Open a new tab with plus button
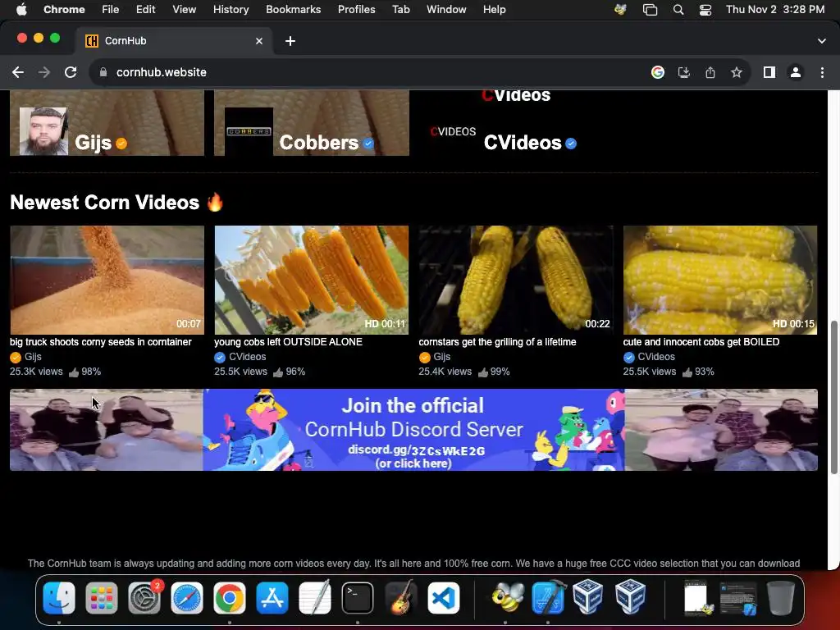840x630 pixels. [290, 41]
